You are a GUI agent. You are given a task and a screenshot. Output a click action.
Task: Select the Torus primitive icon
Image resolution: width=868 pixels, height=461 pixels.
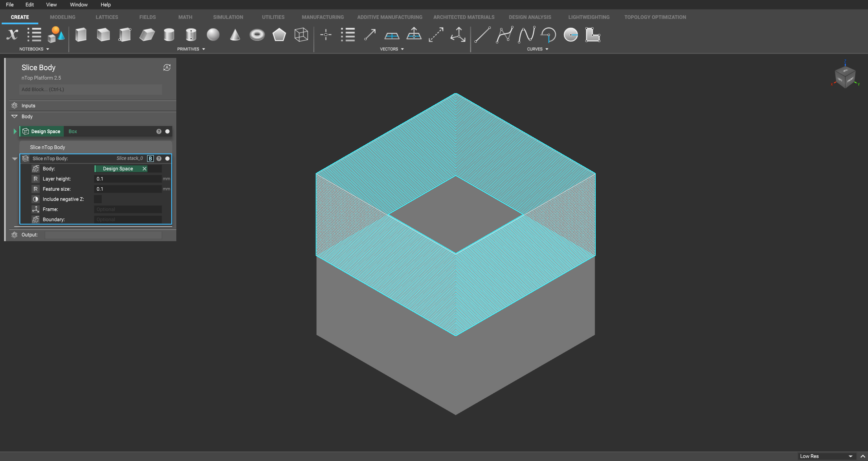(x=257, y=35)
